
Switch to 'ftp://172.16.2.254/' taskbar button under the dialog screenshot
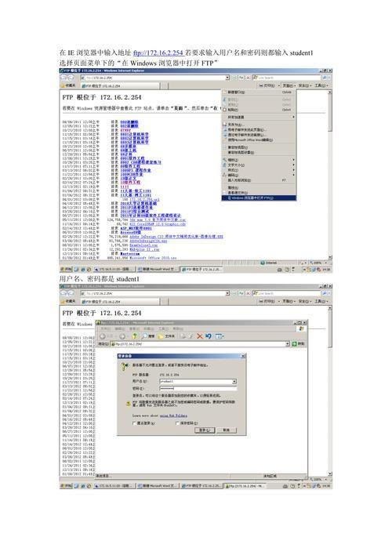point(245,486)
